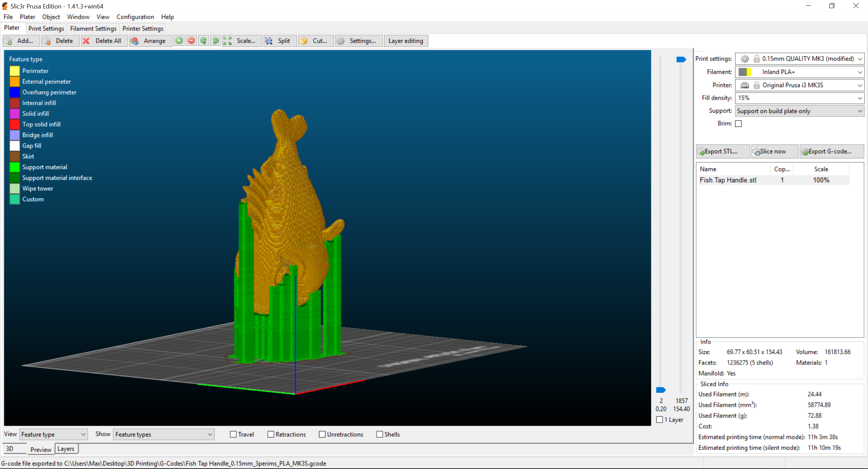Click the Name column header

click(x=734, y=169)
